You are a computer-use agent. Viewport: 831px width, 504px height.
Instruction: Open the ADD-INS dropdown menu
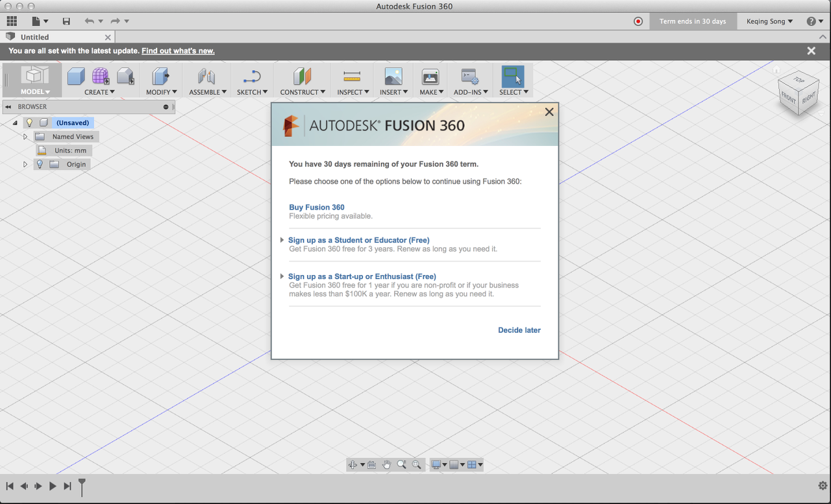click(471, 92)
